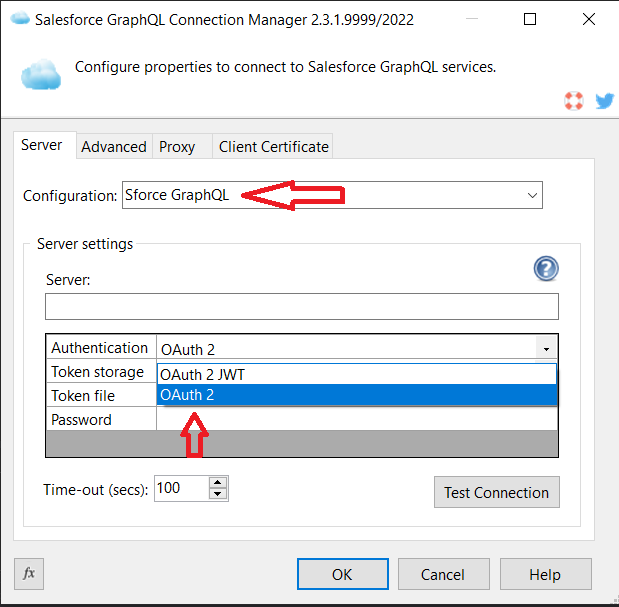Expand the Configuration dropdown

pos(531,195)
